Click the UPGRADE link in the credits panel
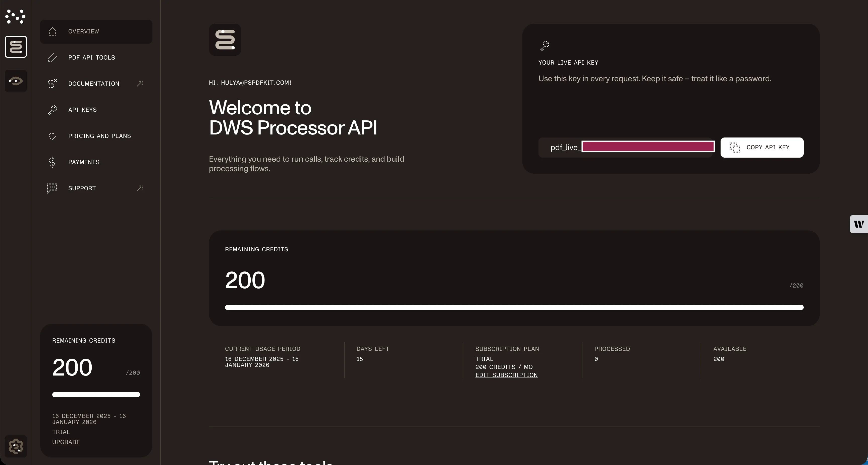This screenshot has height=465, width=868. [66, 442]
